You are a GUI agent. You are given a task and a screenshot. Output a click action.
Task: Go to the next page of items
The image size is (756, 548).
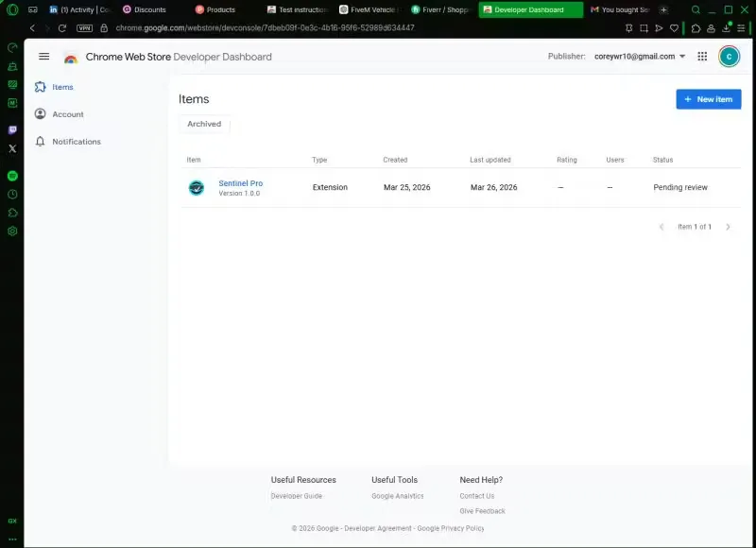tap(728, 227)
